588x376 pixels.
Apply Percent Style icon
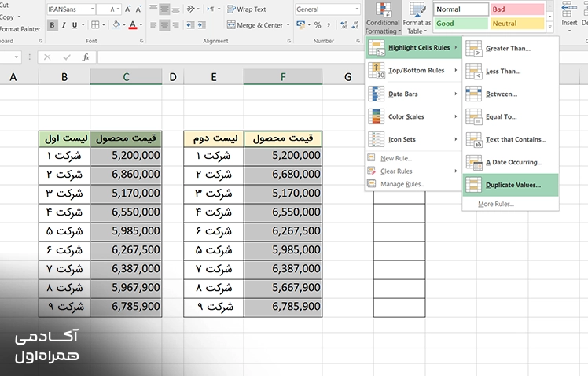(318, 25)
